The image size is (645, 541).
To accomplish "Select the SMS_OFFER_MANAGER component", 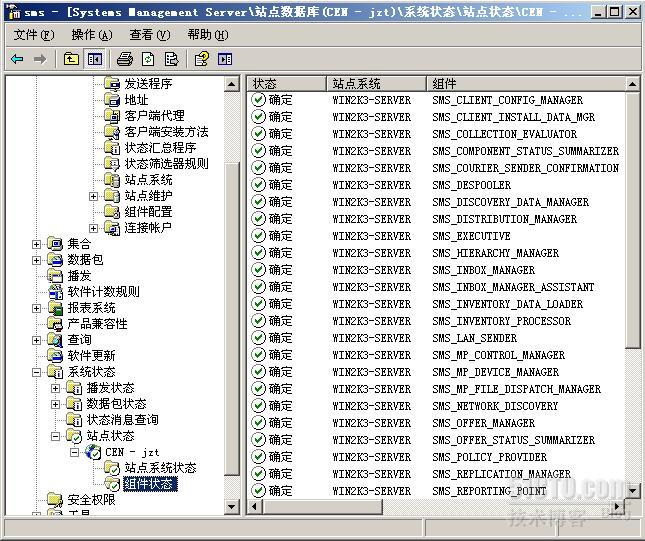I will coord(484,423).
